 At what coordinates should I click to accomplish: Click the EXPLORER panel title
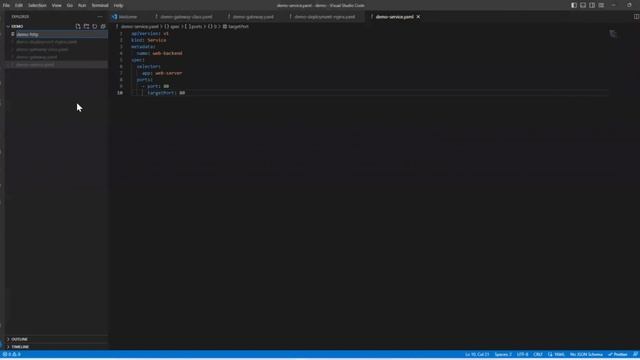pyautogui.click(x=20, y=17)
